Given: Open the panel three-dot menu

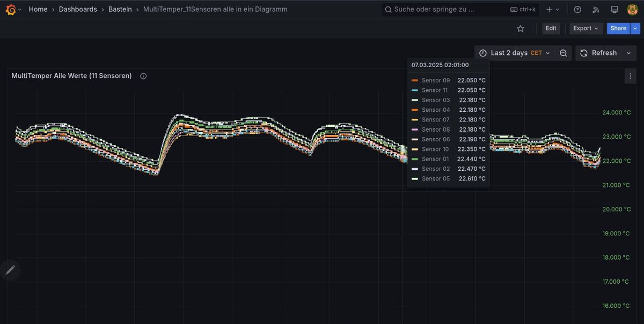Looking at the screenshot, I should [x=630, y=76].
